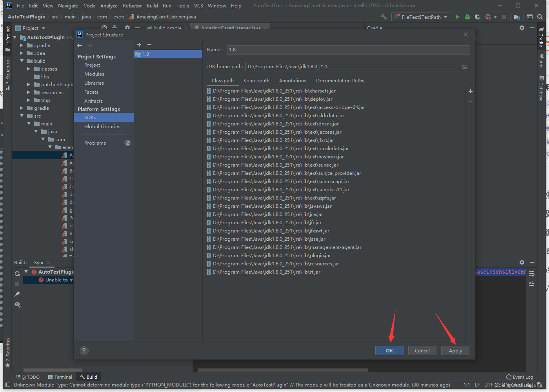Open the File menu
Viewport: 549px width, 392px height.
(x=20, y=5)
